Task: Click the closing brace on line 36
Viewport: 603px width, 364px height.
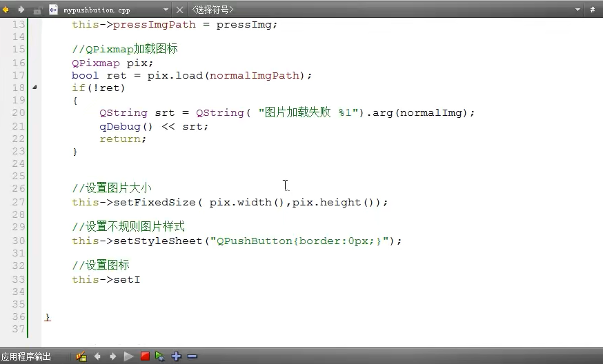Action: pyautogui.click(x=48, y=317)
